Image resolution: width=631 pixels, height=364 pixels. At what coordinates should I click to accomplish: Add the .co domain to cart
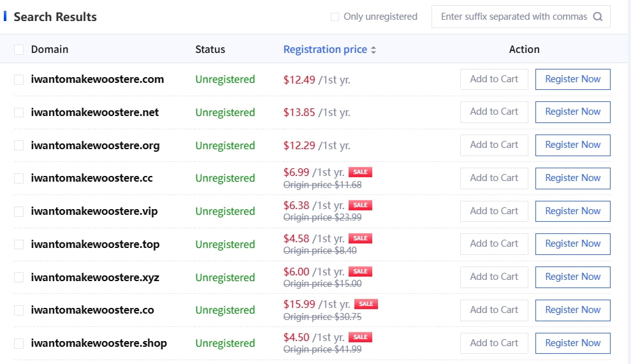pos(494,310)
